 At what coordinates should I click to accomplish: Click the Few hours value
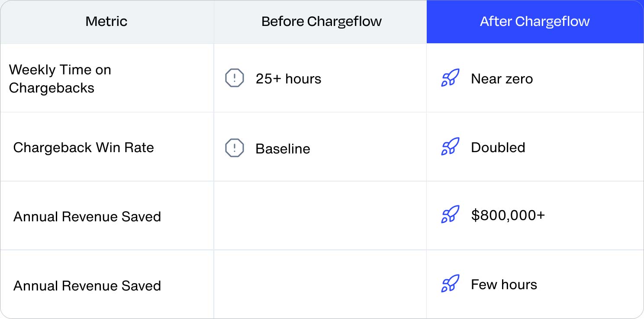pos(504,285)
